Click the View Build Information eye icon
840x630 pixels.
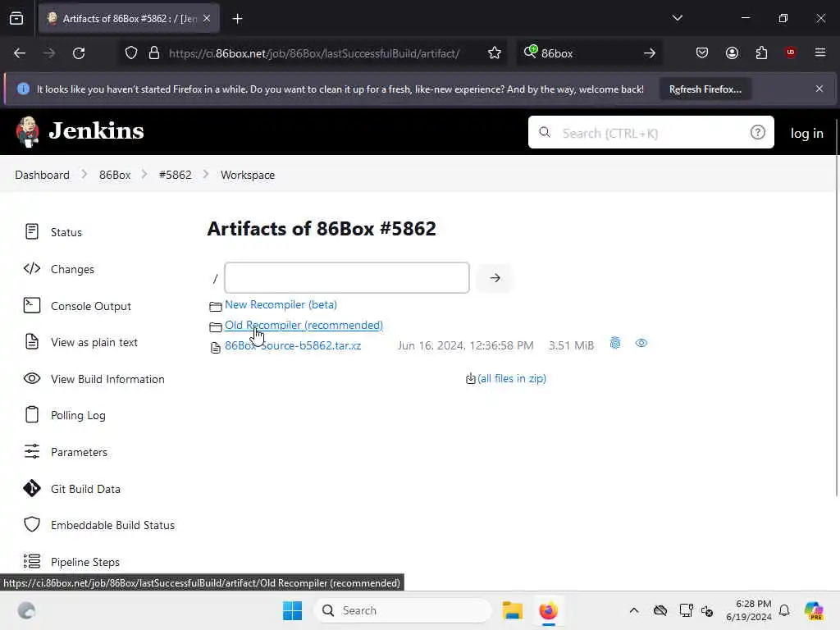coord(32,378)
